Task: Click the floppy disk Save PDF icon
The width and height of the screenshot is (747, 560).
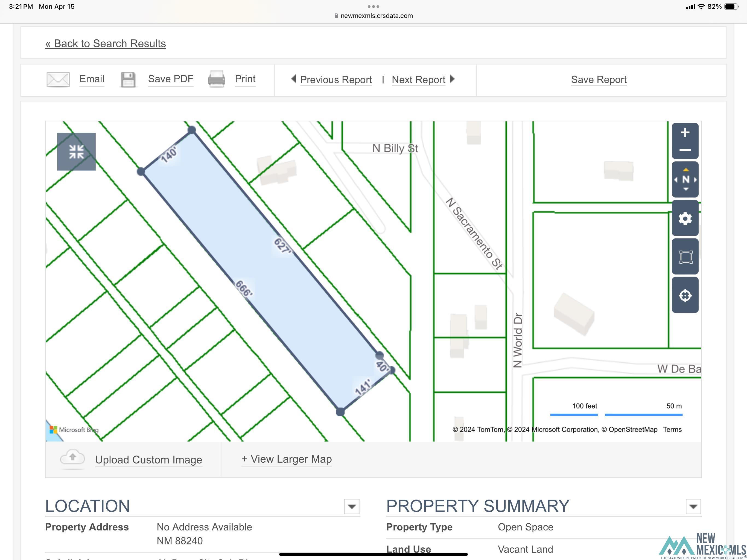Action: click(x=128, y=80)
